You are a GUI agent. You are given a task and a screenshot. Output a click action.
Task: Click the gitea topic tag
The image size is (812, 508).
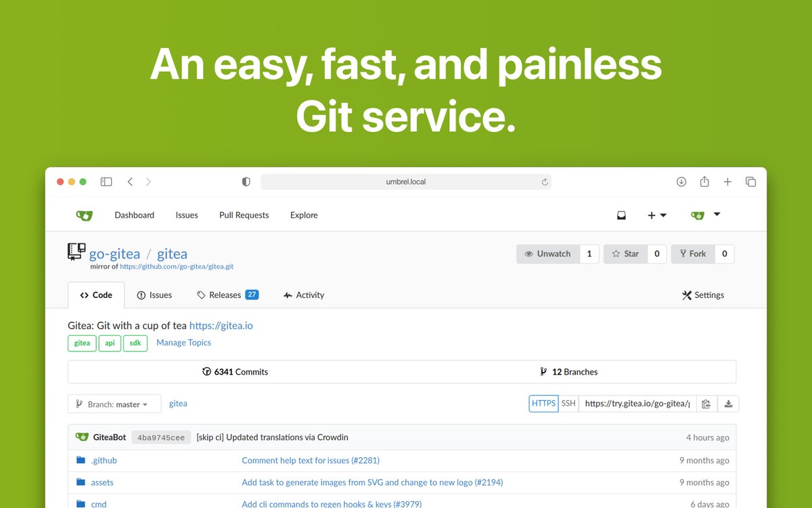[x=82, y=343]
